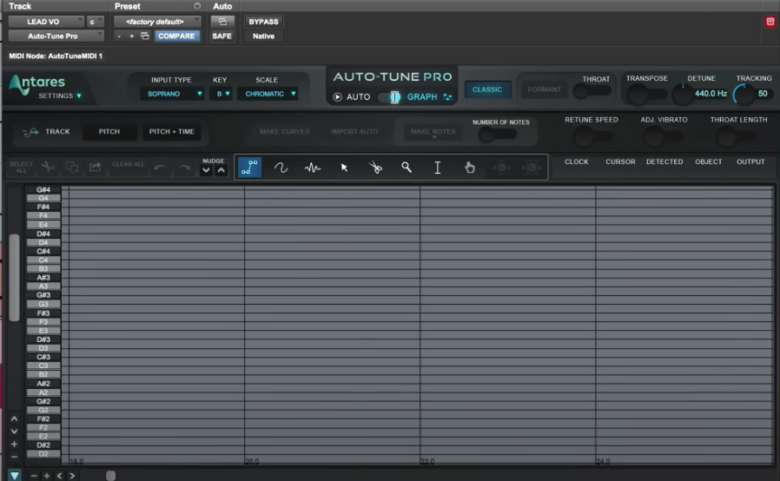Open the Key B dropdown

[221, 94]
